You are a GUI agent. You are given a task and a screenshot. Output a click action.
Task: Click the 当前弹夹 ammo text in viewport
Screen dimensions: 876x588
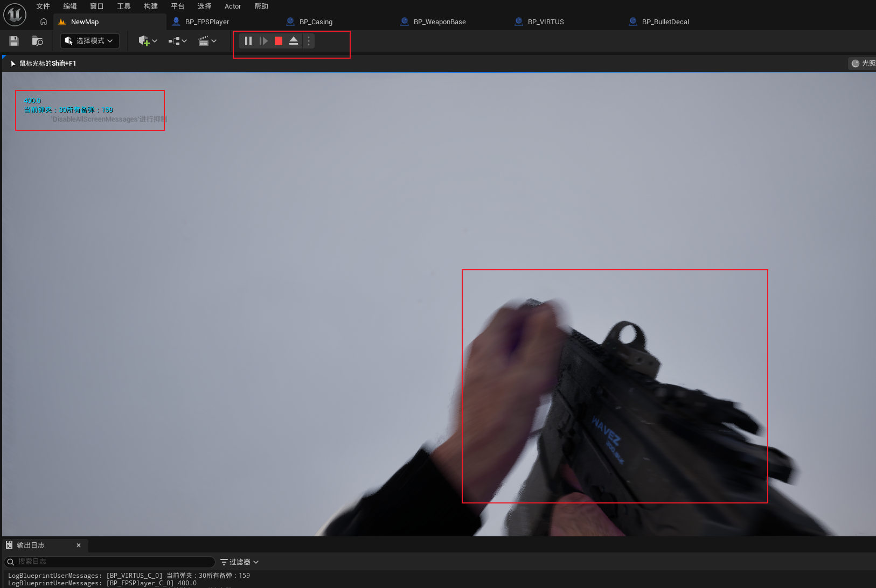(x=68, y=110)
